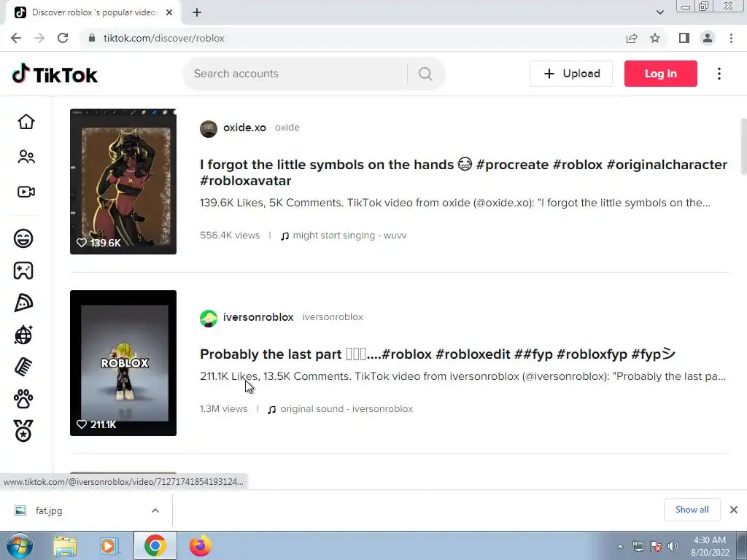
Task: Open oxide.xo profile avatar
Action: click(x=209, y=128)
